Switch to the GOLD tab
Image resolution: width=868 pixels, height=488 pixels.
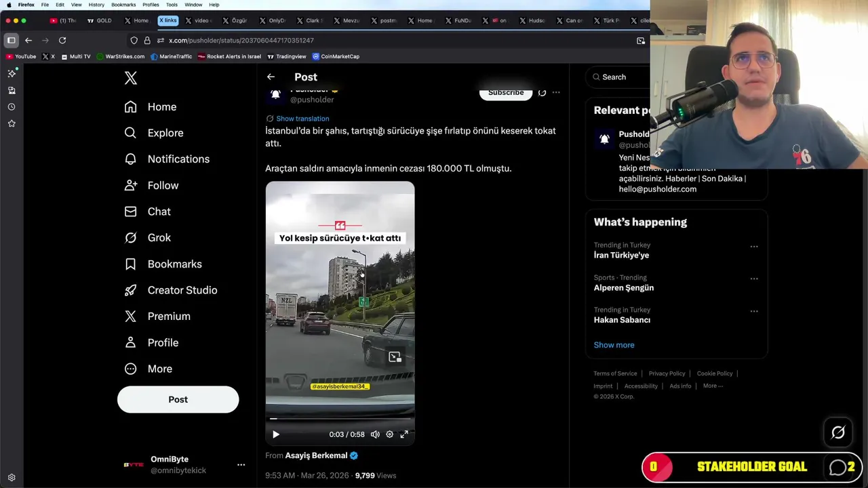click(x=99, y=21)
